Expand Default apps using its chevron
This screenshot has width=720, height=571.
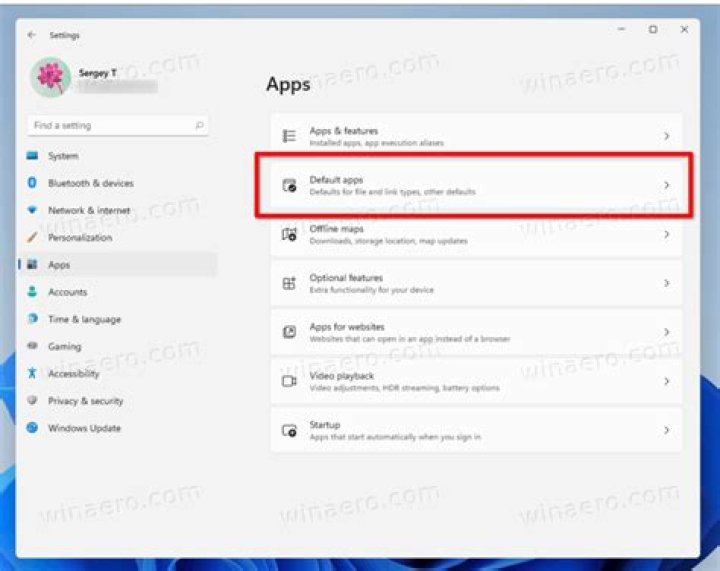666,185
